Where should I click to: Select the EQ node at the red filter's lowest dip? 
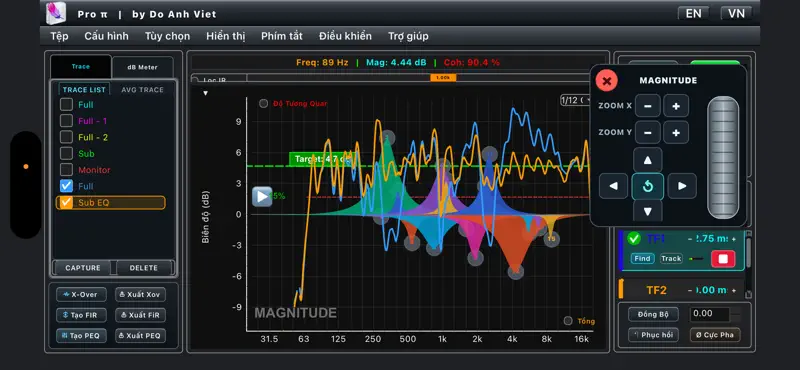516,272
